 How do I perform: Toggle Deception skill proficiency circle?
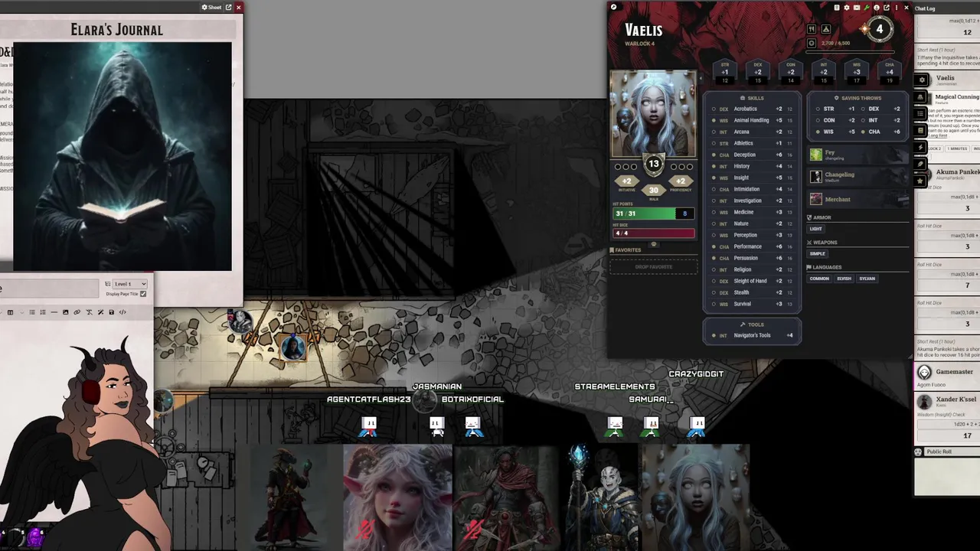point(714,155)
